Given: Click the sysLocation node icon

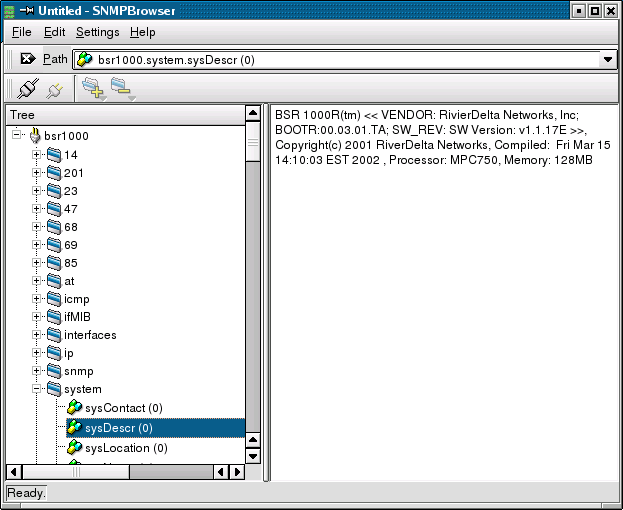Looking at the screenshot, I should [74, 447].
